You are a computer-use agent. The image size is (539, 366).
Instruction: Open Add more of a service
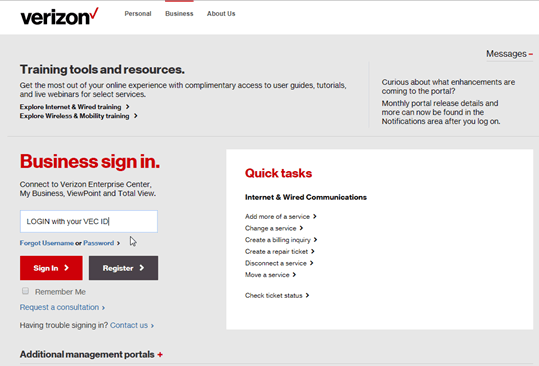tap(280, 217)
